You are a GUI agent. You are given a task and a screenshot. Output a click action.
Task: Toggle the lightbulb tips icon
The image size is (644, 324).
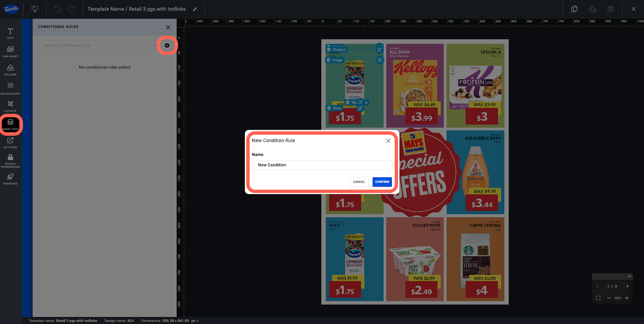[x=35, y=9]
